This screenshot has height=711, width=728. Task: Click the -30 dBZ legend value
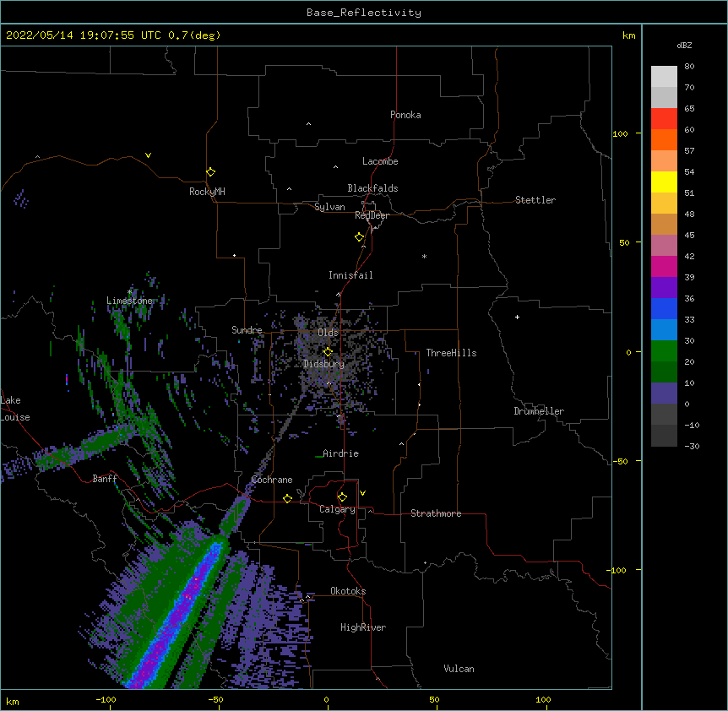click(692, 446)
